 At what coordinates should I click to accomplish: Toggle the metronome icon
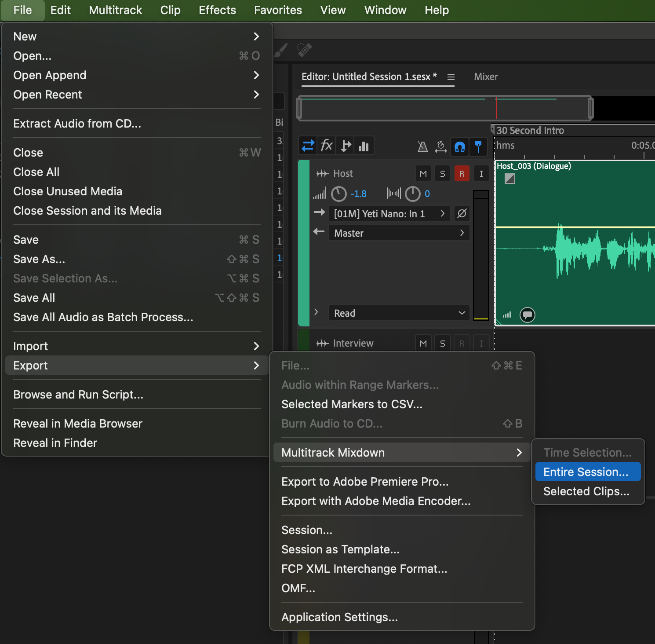click(x=422, y=146)
